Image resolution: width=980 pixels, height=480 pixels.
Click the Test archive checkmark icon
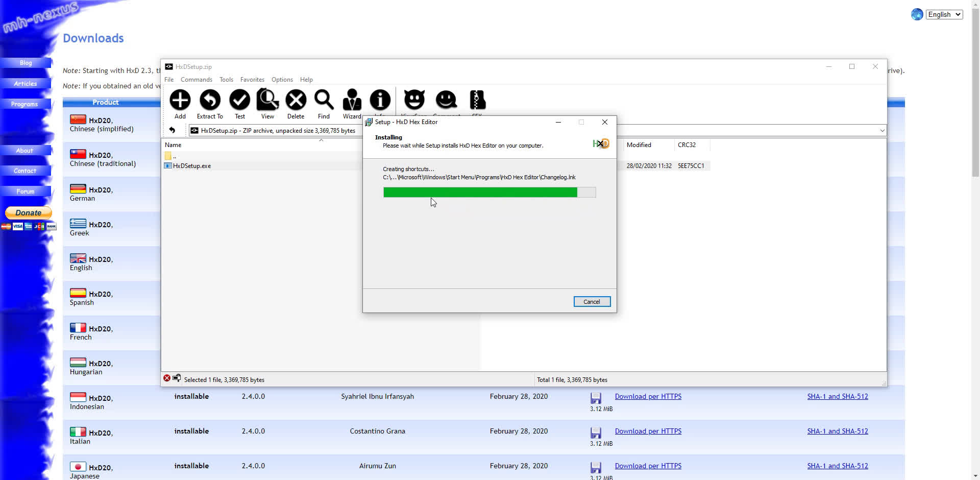pyautogui.click(x=239, y=100)
